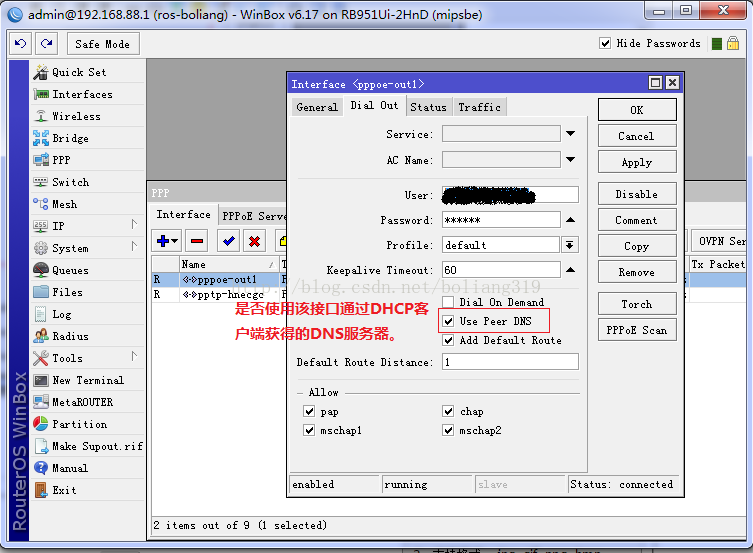Click the Apply button
The height and width of the screenshot is (553, 753).
pos(637,162)
